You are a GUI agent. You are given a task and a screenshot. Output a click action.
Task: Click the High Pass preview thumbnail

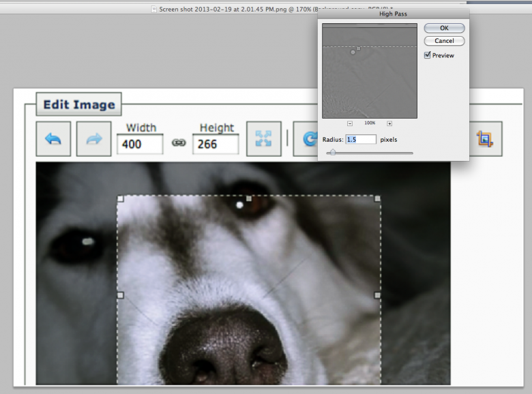pos(369,71)
